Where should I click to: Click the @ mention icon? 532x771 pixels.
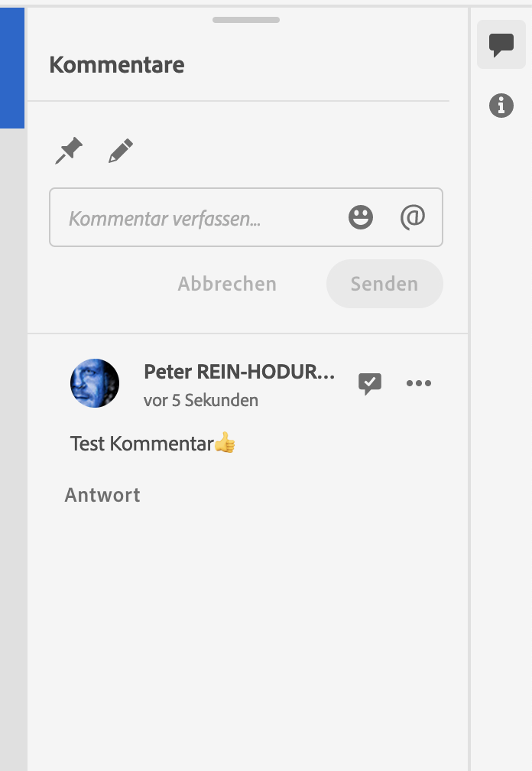coord(413,217)
